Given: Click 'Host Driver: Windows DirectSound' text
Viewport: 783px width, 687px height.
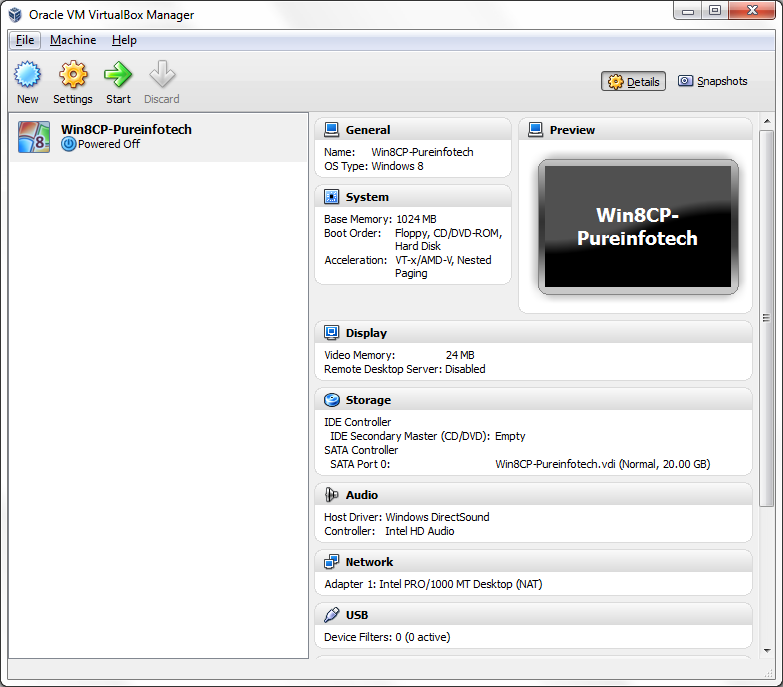Looking at the screenshot, I should click(406, 517).
